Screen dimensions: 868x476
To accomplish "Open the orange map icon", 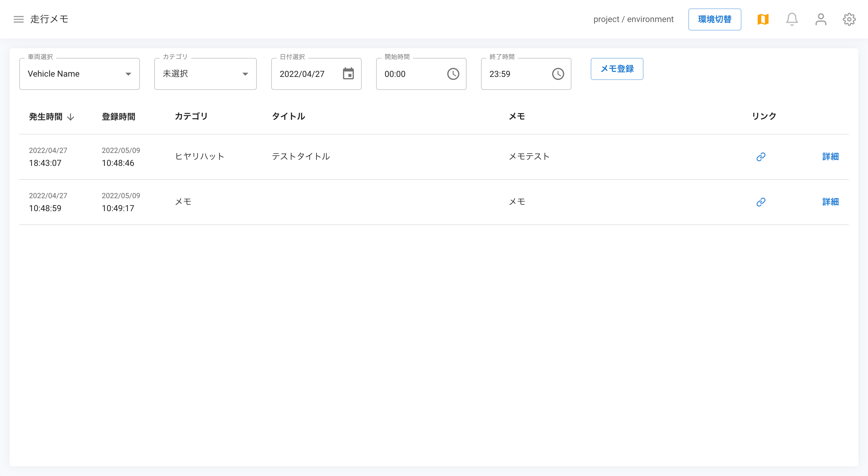I will [x=763, y=19].
